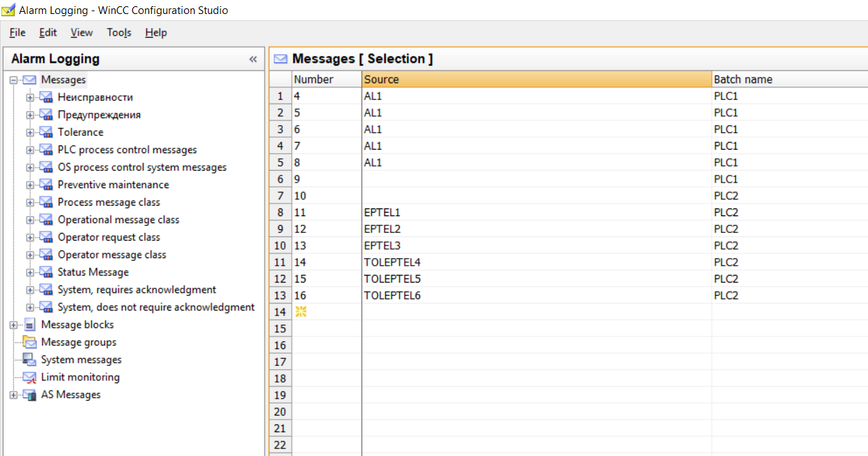This screenshot has height=456, width=868.
Task: Click the Message blocks icon
Action: click(29, 325)
